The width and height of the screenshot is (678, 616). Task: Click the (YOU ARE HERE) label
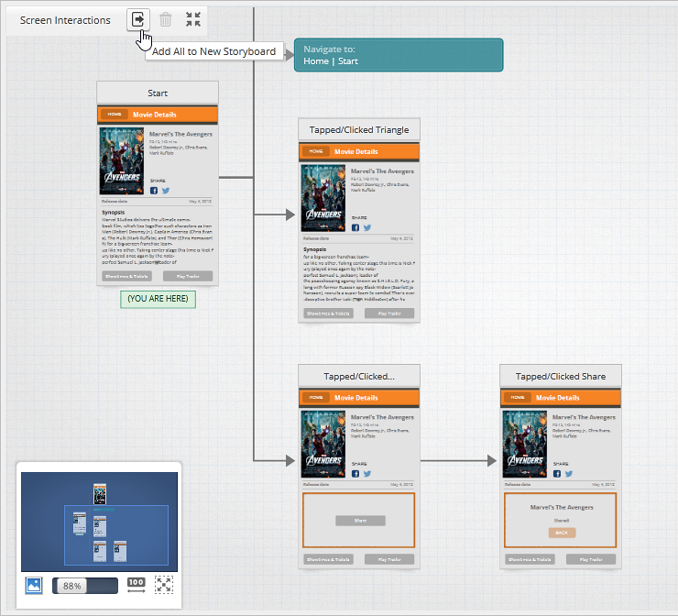158,299
